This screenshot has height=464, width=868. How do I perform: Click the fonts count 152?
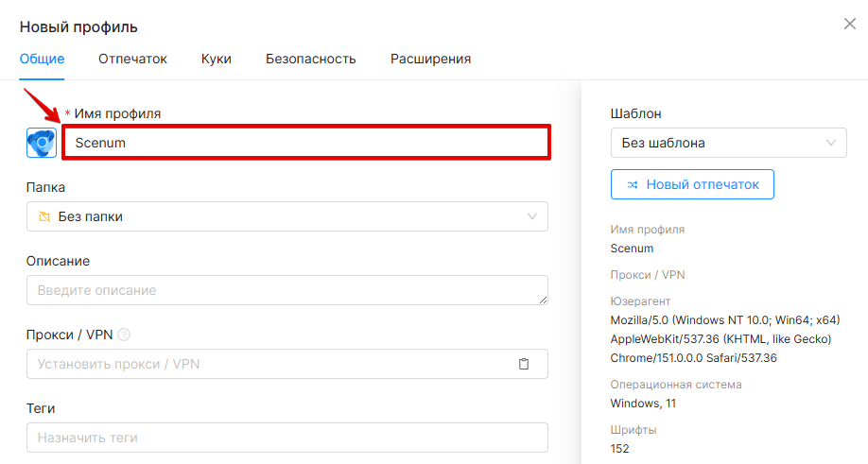(619, 449)
